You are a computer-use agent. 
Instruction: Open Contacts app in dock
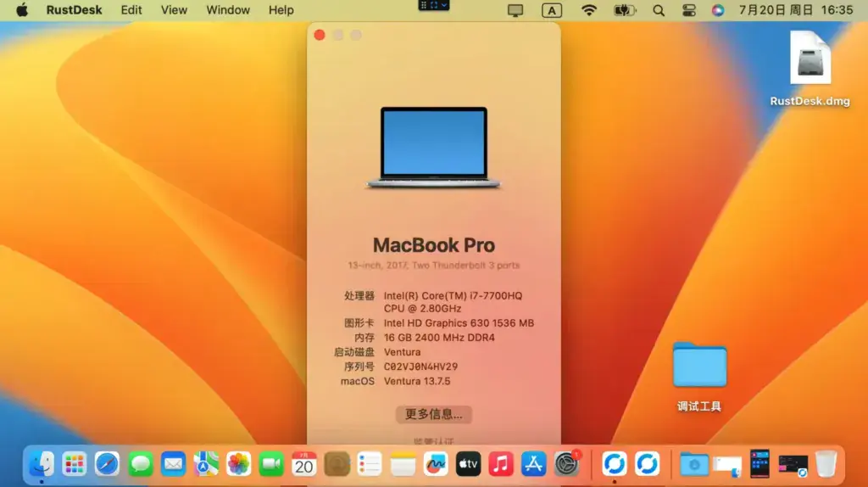pos(337,464)
